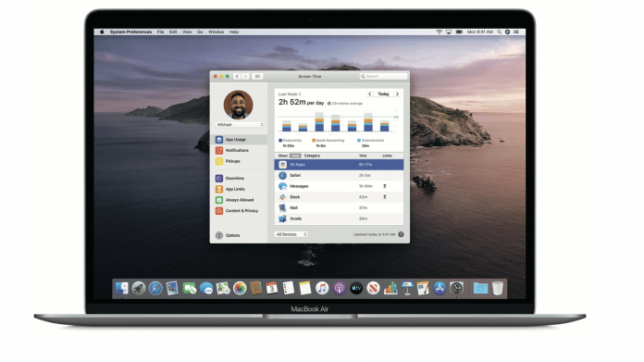Go to previous period in the chart
644x362 pixels.
pyautogui.click(x=369, y=94)
